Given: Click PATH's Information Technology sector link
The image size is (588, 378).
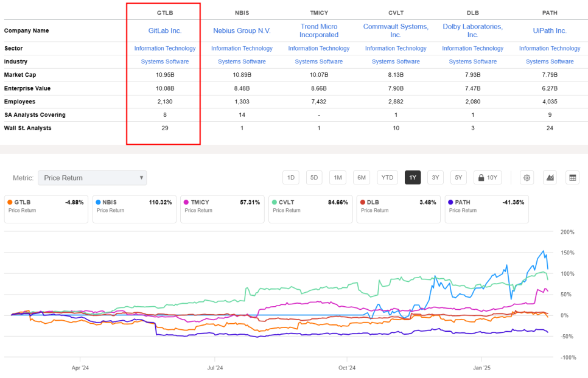Looking at the screenshot, I should (x=550, y=48).
